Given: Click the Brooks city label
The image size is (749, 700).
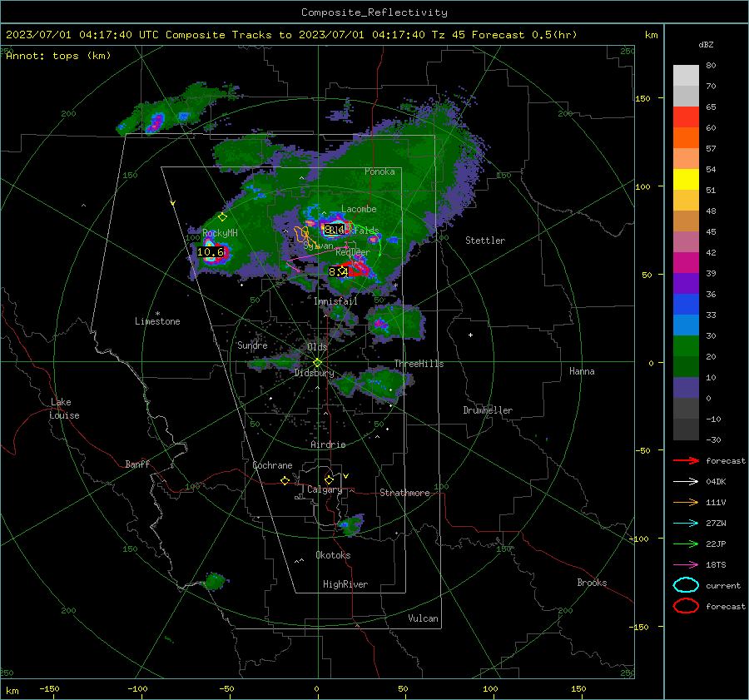Looking at the screenshot, I should (592, 583).
